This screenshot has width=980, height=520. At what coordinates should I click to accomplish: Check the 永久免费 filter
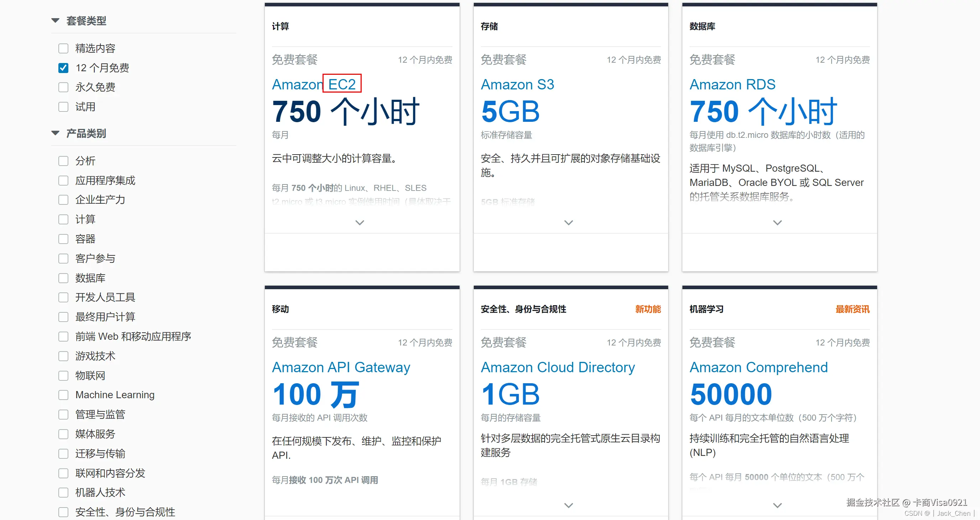(63, 87)
